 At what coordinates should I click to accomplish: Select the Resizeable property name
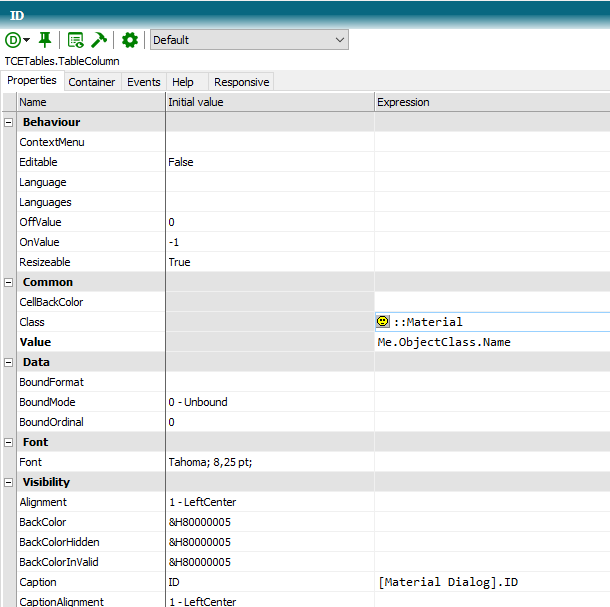pos(45,262)
